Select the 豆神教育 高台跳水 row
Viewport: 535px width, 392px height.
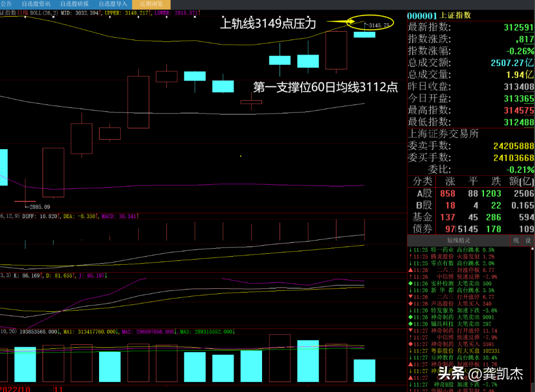click(469, 357)
